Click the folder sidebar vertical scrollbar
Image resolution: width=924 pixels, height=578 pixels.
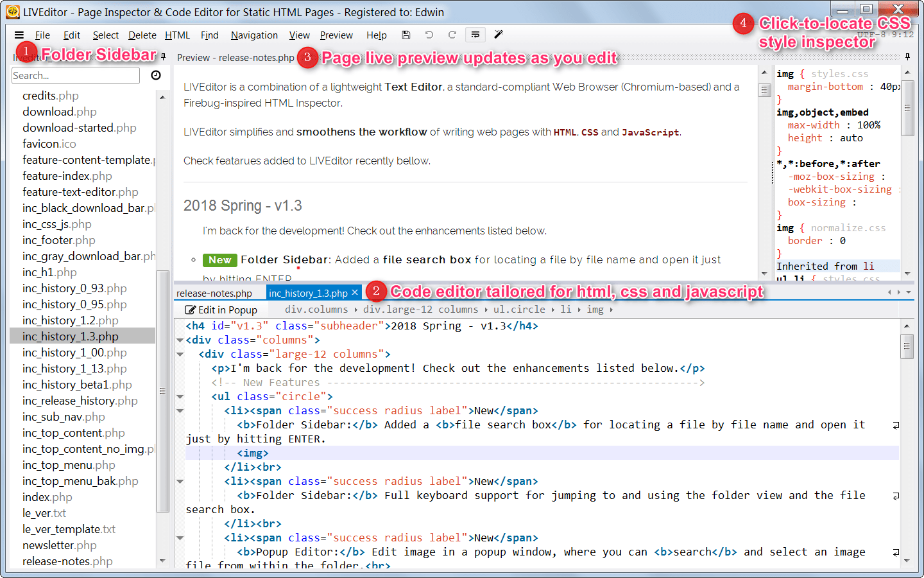click(162, 392)
